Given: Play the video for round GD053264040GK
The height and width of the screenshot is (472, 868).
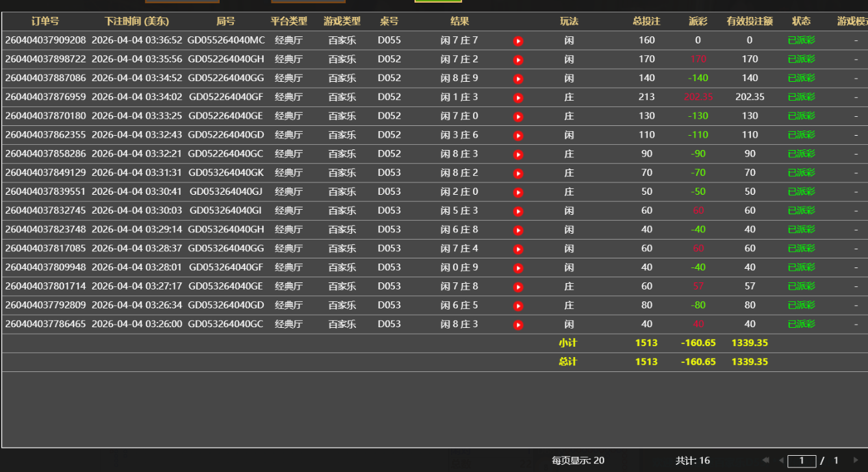Looking at the screenshot, I should [x=518, y=173].
